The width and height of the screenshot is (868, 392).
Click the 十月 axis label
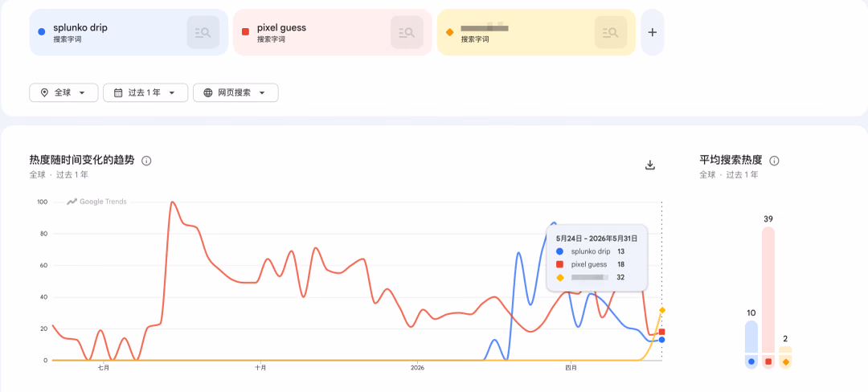[x=260, y=367]
